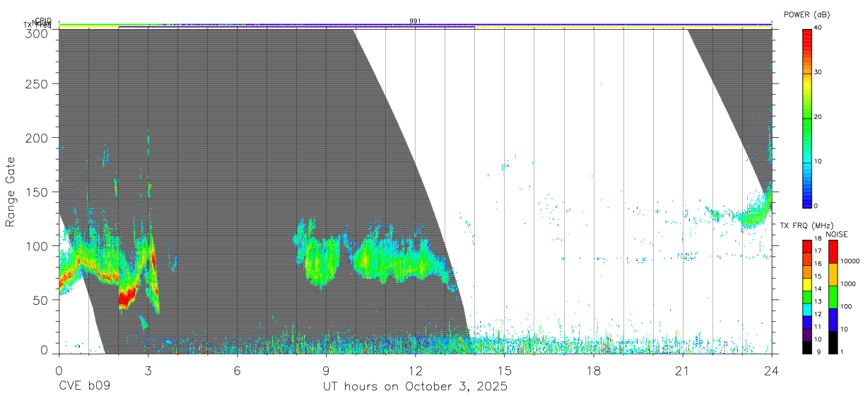Image resolution: width=868 pixels, height=401 pixels.
Task: Select the orange 1000–10000 noise swatch
Action: (832, 274)
